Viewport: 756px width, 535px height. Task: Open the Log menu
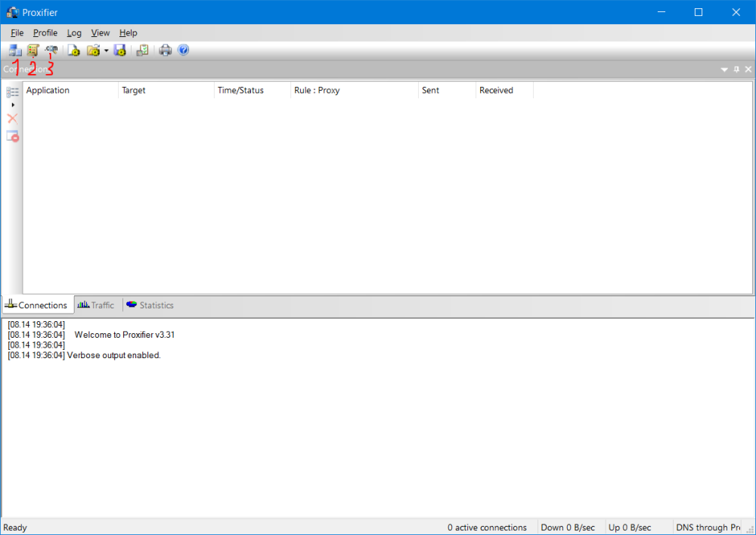(x=74, y=32)
